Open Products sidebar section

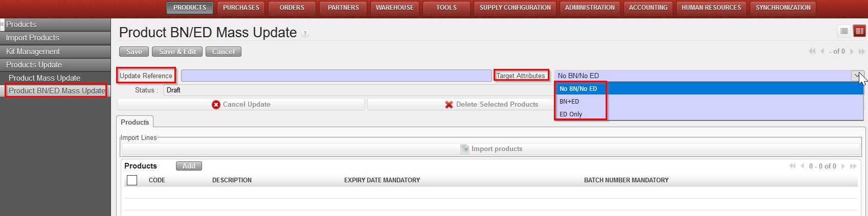click(x=55, y=24)
